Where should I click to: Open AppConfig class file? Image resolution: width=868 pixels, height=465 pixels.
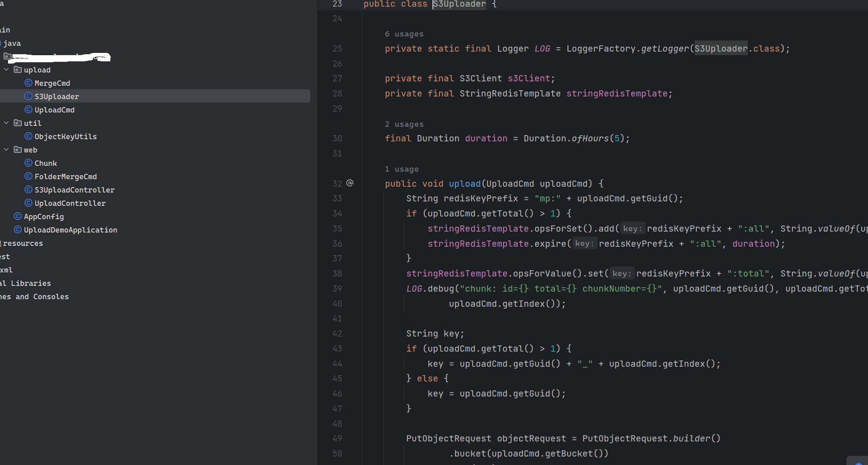(44, 216)
